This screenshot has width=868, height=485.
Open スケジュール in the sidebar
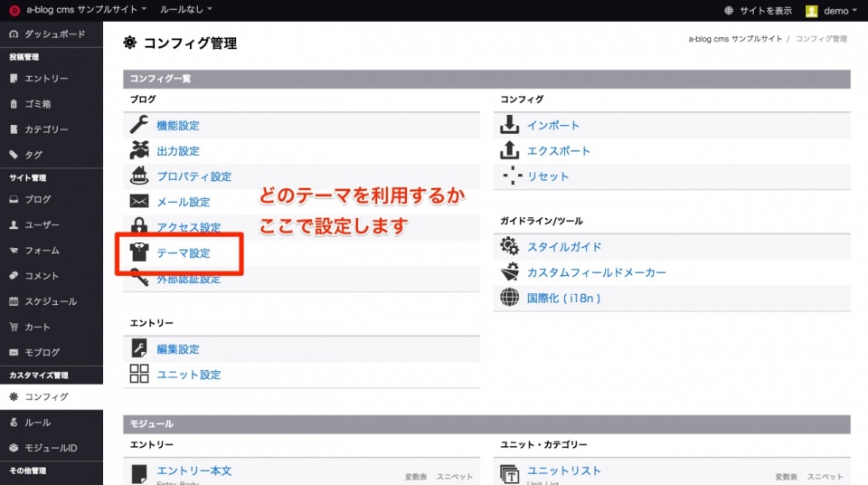(x=52, y=301)
